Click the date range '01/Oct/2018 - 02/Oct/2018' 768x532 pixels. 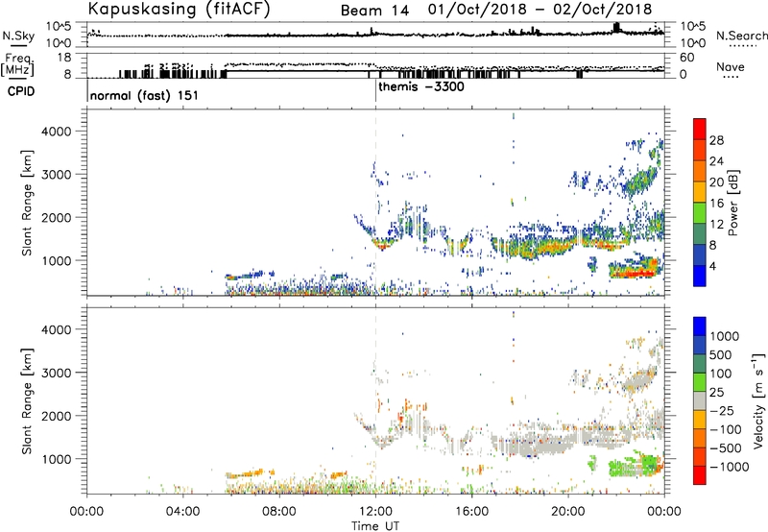click(540, 10)
